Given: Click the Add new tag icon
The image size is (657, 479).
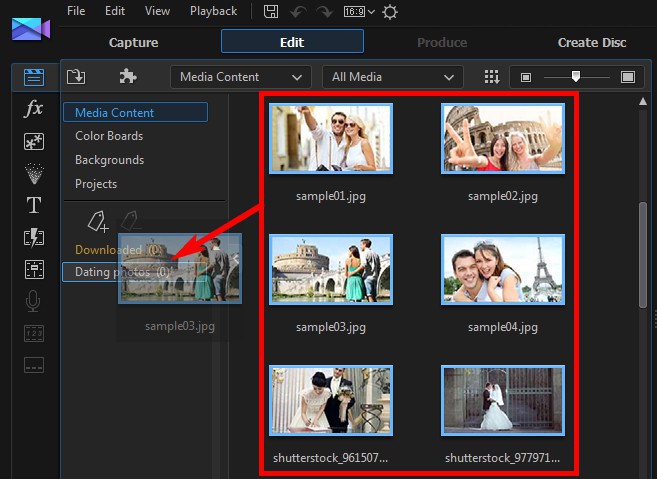Looking at the screenshot, I should pyautogui.click(x=98, y=221).
